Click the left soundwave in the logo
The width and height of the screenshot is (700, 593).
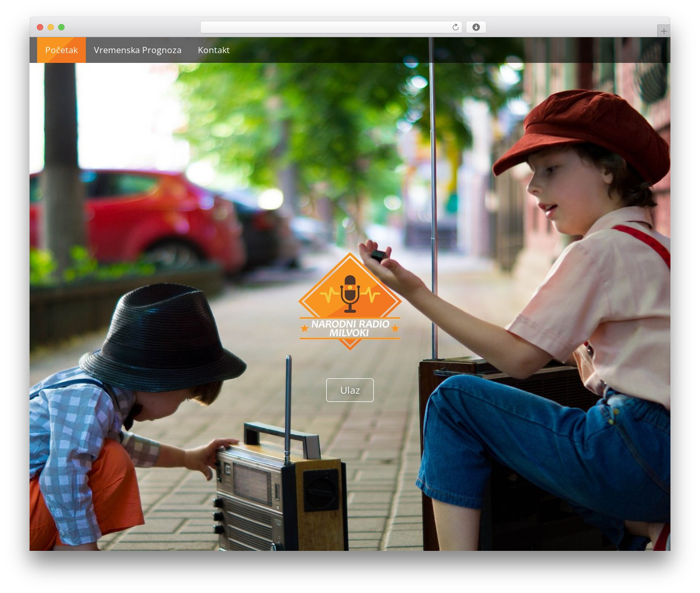330,295
